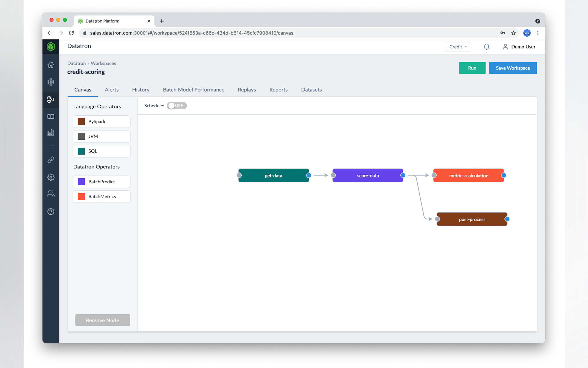Click the home icon in sidebar
588x368 pixels.
tap(50, 65)
